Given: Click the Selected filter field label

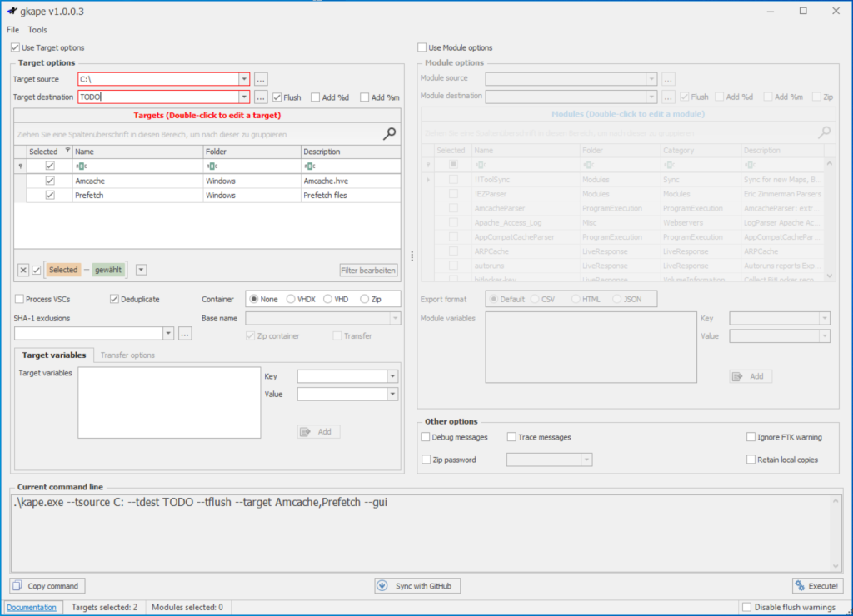Looking at the screenshot, I should [x=63, y=270].
